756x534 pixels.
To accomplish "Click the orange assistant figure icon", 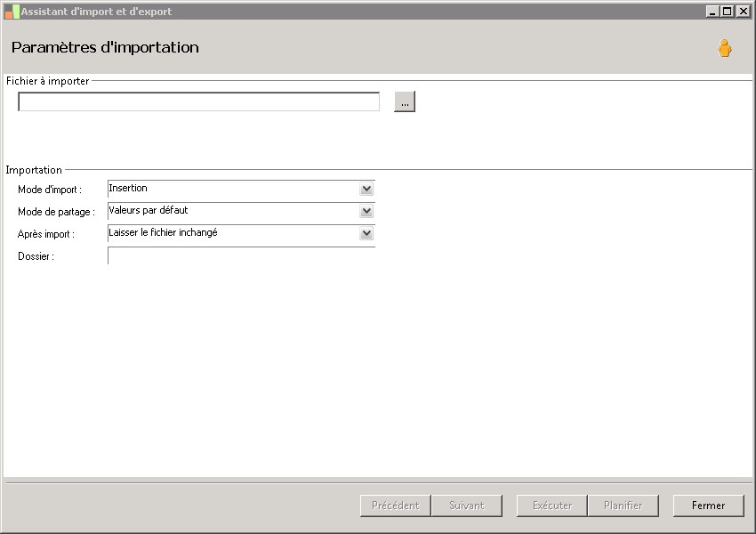I will (725, 49).
